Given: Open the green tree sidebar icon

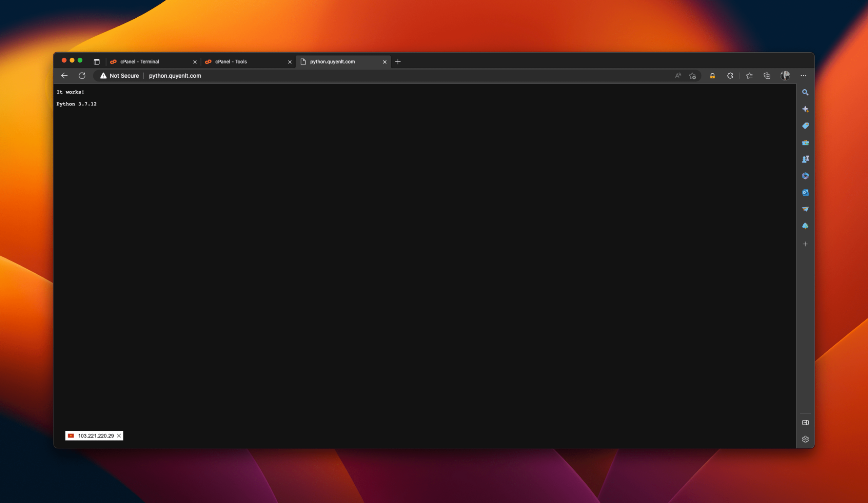Looking at the screenshot, I should pos(805,226).
